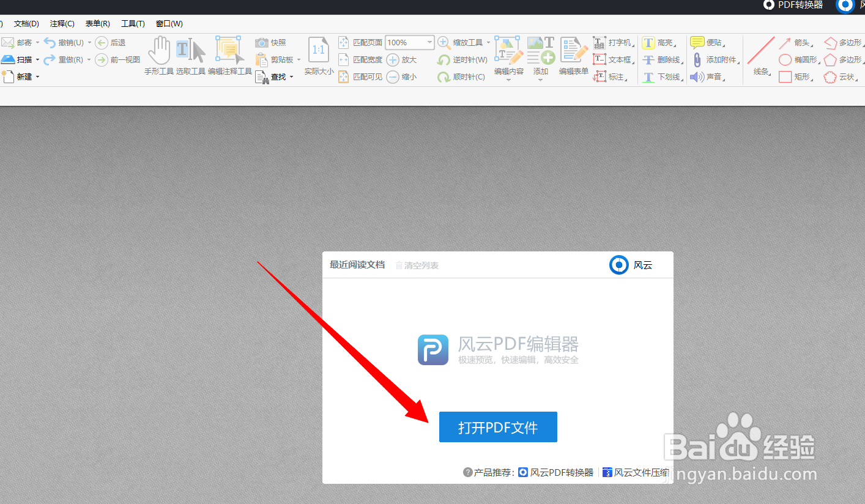The image size is (865, 504).
Task: Click the 清空列表 link
Action: click(421, 265)
